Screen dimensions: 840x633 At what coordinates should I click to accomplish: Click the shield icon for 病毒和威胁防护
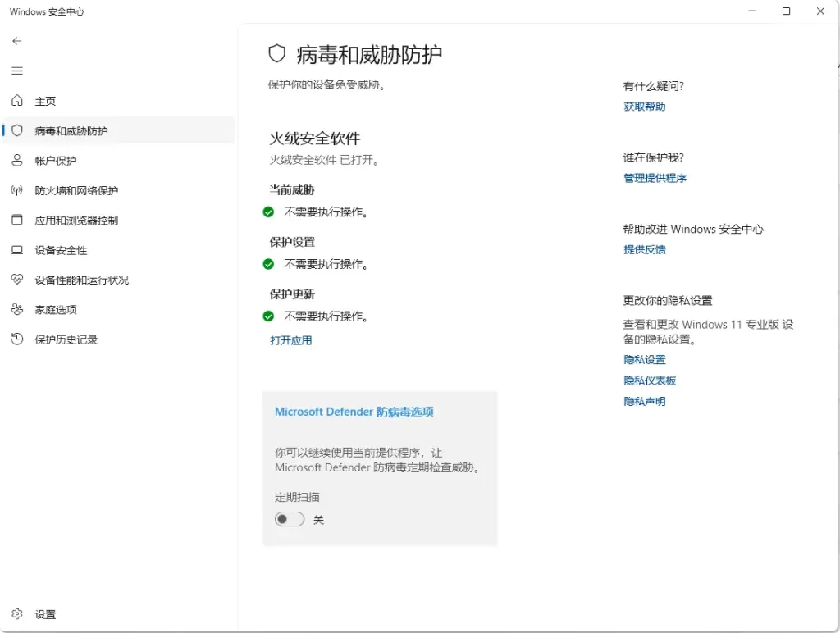pyautogui.click(x=17, y=130)
